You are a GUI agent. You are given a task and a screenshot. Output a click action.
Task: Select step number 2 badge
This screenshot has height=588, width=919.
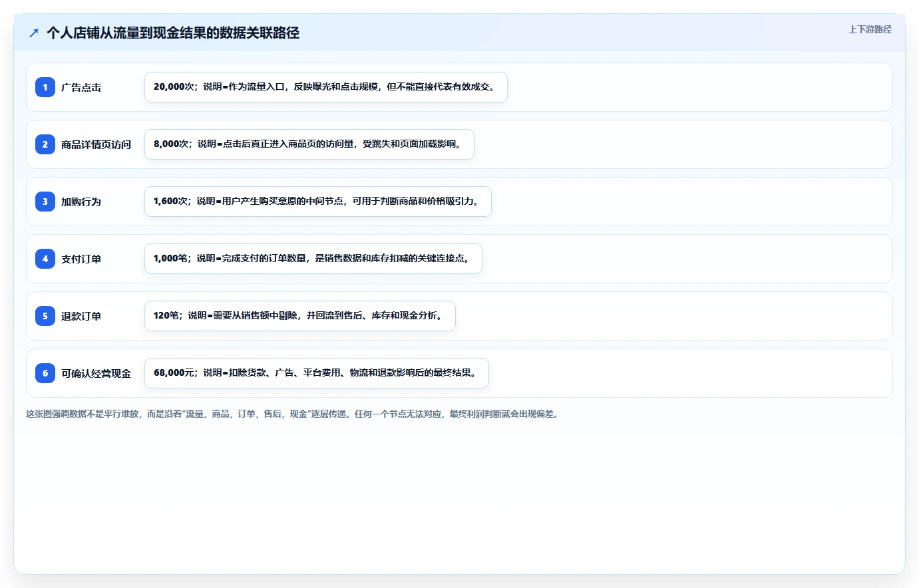click(45, 144)
